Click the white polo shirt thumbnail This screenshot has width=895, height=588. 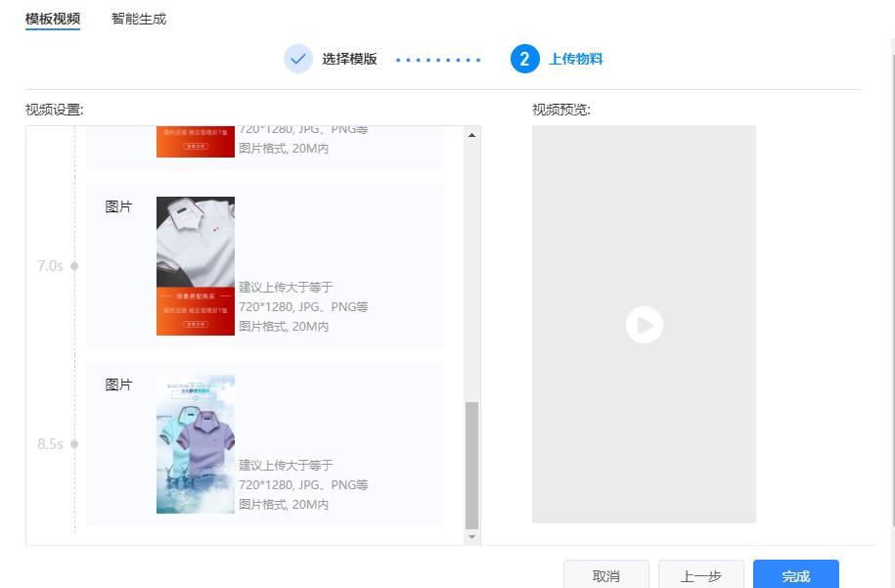[195, 265]
